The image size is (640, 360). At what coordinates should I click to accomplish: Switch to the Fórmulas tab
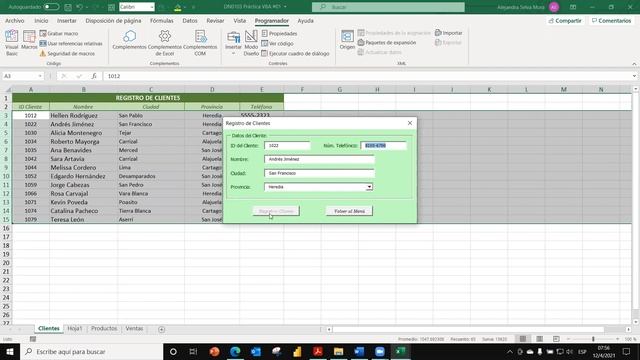pos(161,20)
